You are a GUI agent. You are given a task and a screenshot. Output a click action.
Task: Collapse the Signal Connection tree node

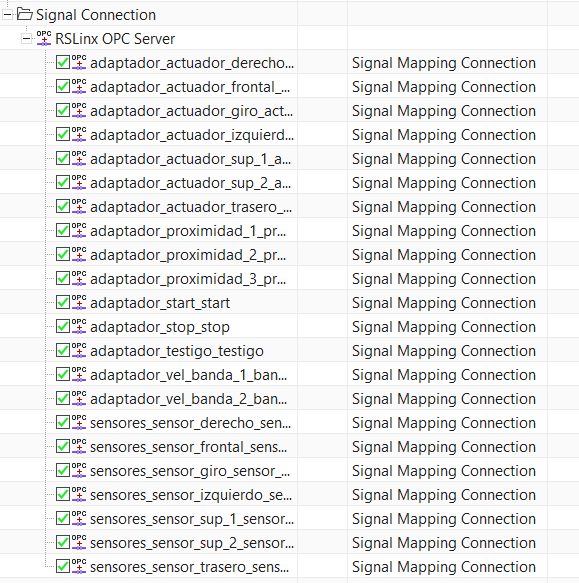pyautogui.click(x=7, y=15)
